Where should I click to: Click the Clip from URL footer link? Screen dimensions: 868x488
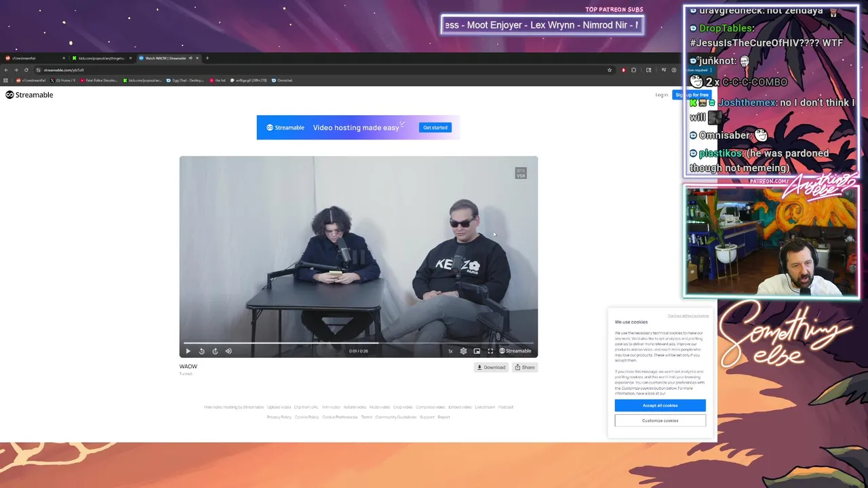pyautogui.click(x=306, y=407)
